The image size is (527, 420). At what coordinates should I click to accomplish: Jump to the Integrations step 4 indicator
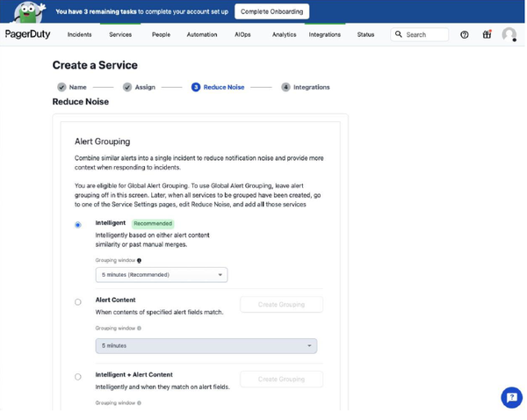(x=306, y=87)
